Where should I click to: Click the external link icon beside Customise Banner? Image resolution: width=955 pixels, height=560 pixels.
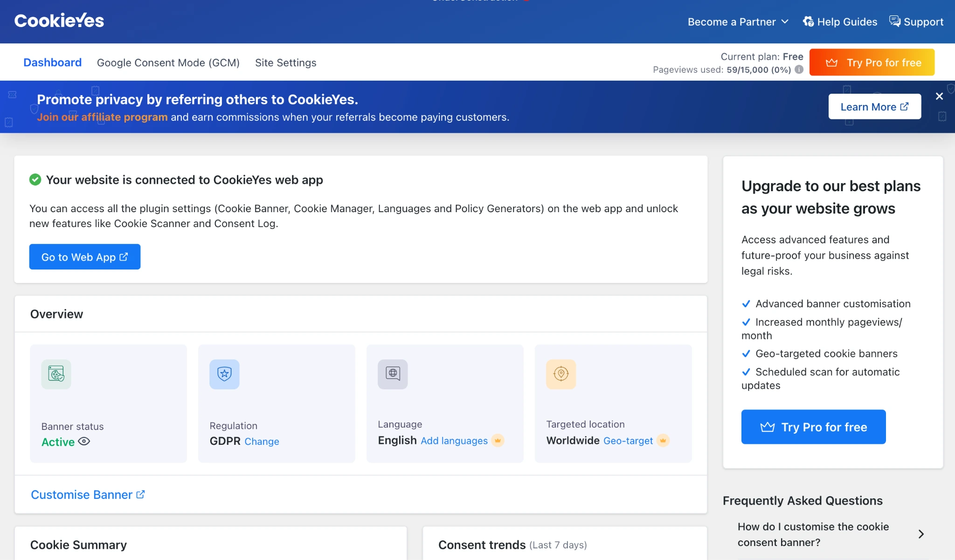[140, 494]
